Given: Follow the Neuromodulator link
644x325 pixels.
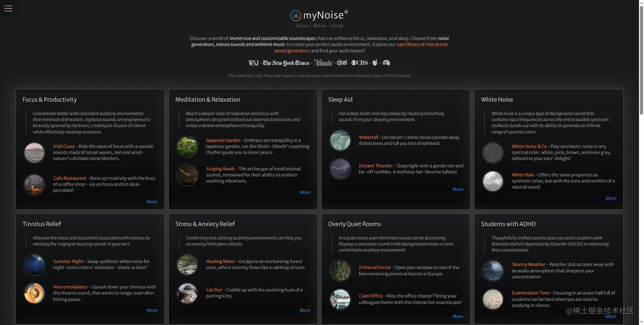Looking at the screenshot, I should pos(70,287).
